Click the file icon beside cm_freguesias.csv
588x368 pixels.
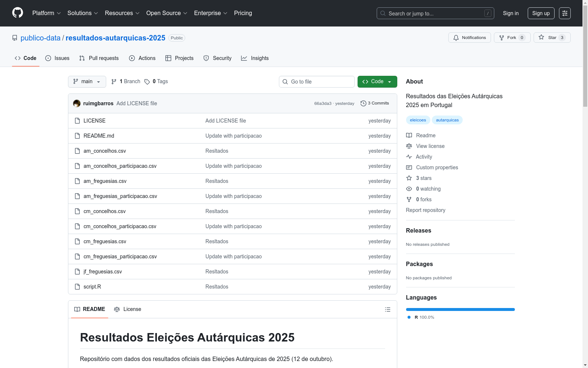click(77, 241)
